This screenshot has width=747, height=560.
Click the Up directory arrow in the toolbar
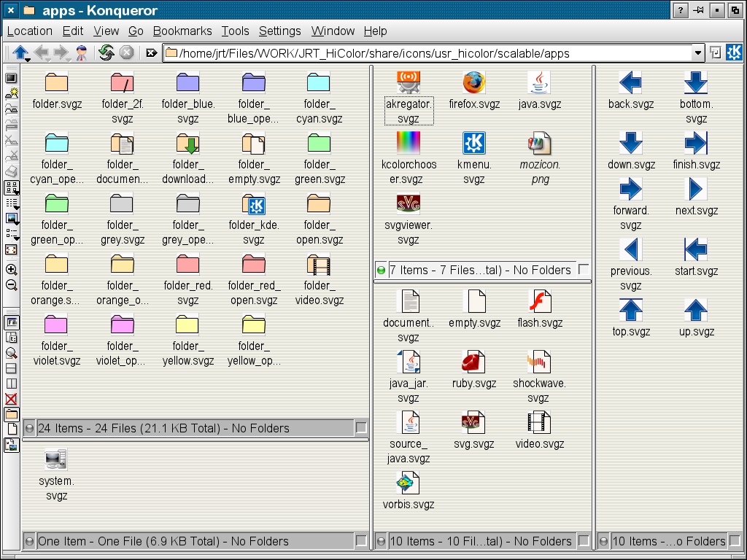click(x=20, y=52)
